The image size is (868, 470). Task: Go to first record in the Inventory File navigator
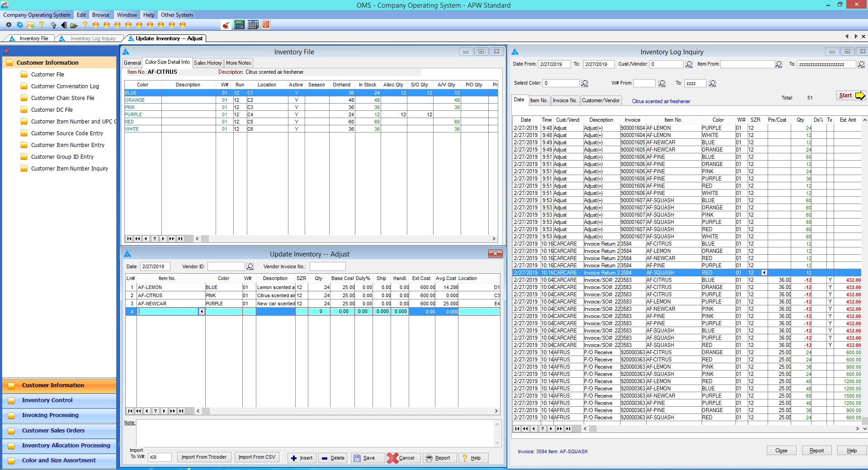click(x=129, y=238)
